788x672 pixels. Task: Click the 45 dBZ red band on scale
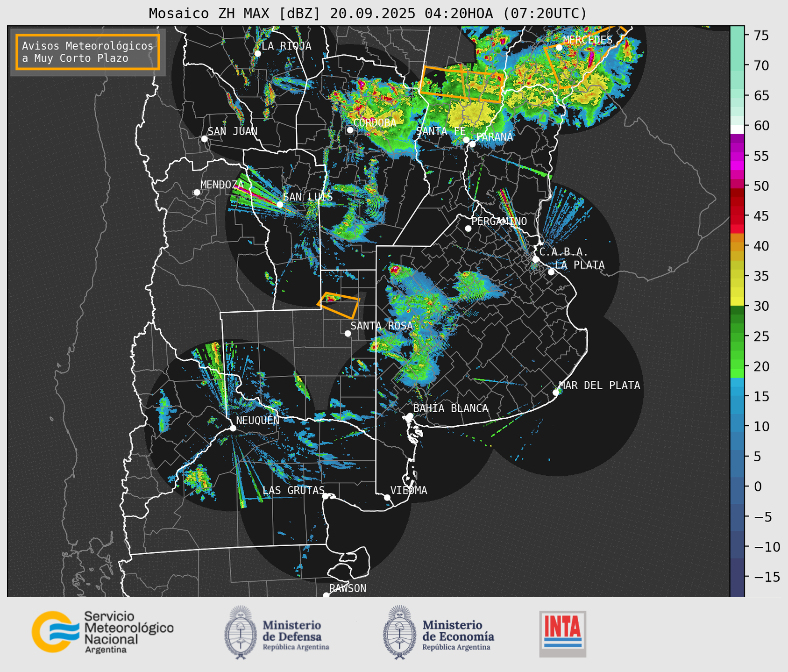click(x=737, y=216)
